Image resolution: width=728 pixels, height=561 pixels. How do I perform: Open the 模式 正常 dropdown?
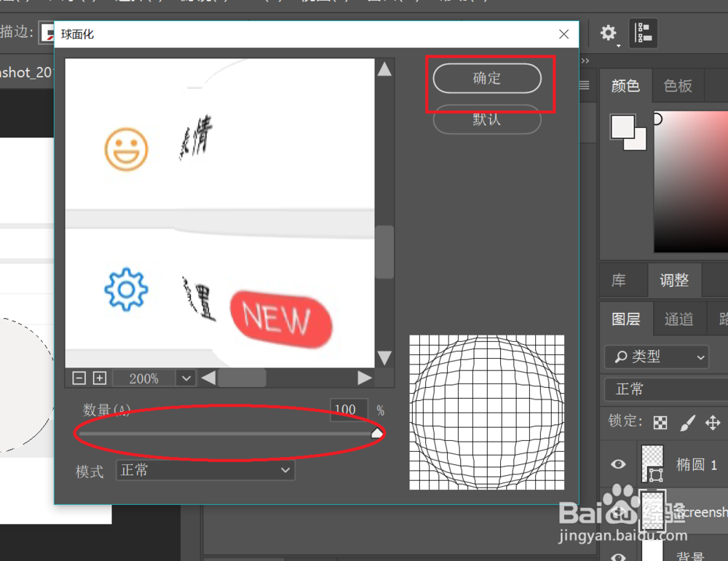[x=205, y=470]
